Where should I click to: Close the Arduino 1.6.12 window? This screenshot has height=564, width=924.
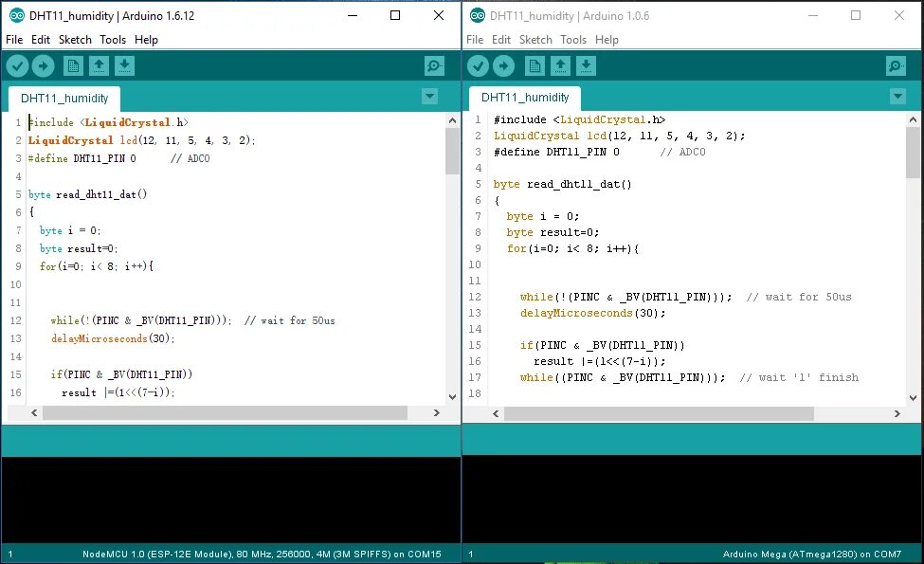[439, 15]
